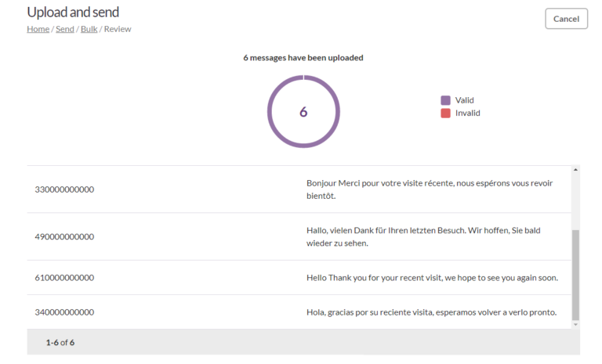Select the row with number 490000000000
This screenshot has width=602, height=364.
64,236
